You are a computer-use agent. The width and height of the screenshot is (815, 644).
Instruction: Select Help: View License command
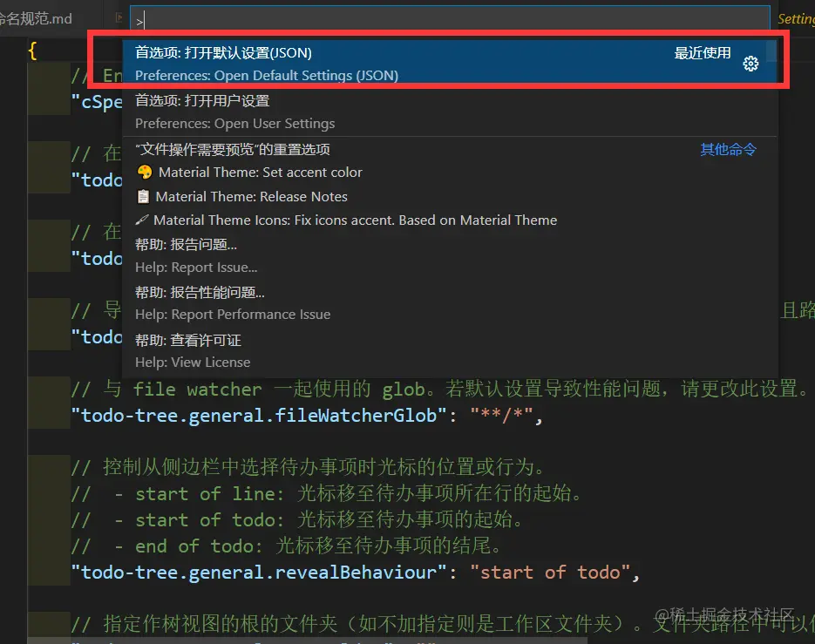450,351
